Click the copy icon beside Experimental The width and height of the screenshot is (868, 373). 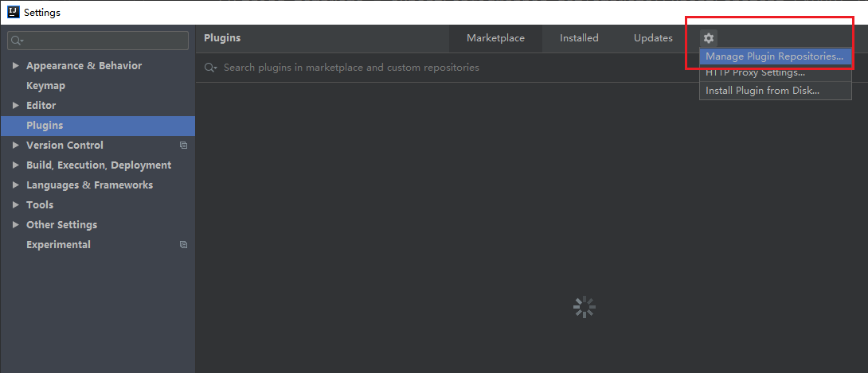(183, 245)
